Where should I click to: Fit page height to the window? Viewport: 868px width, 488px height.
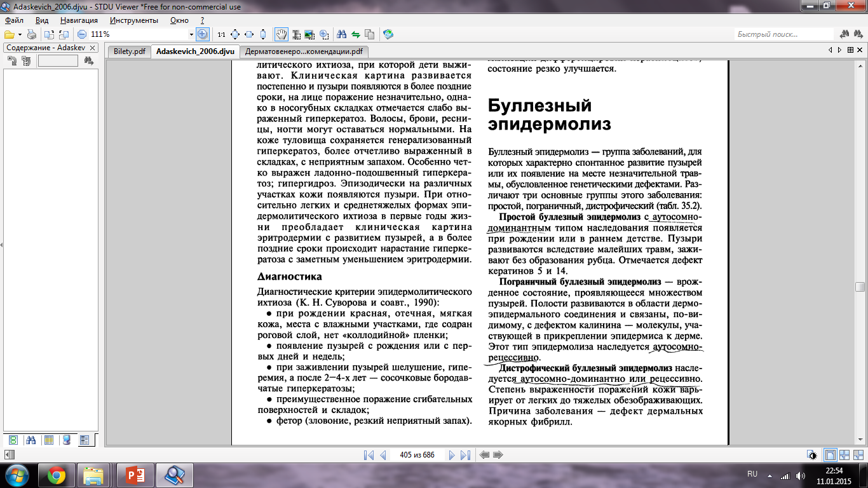(263, 34)
